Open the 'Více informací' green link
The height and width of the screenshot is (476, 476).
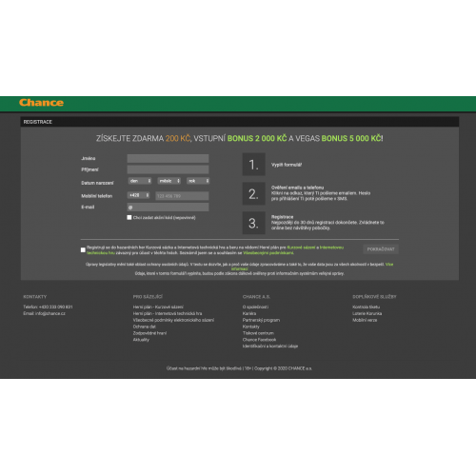point(389,265)
